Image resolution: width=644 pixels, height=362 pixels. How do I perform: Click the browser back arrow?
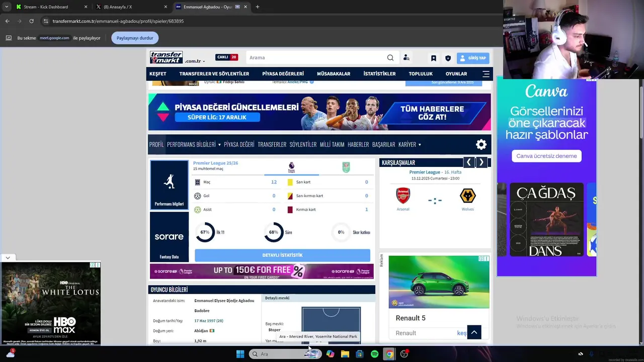point(7,21)
